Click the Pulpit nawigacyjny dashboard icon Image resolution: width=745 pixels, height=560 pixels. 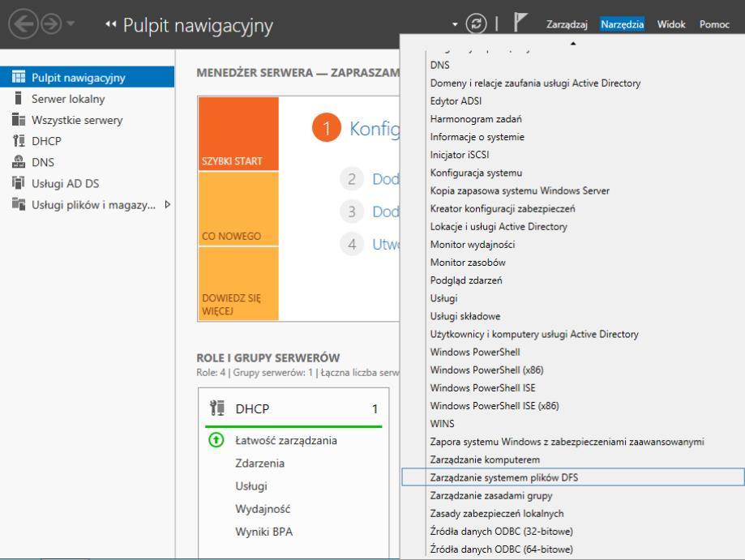(x=19, y=77)
